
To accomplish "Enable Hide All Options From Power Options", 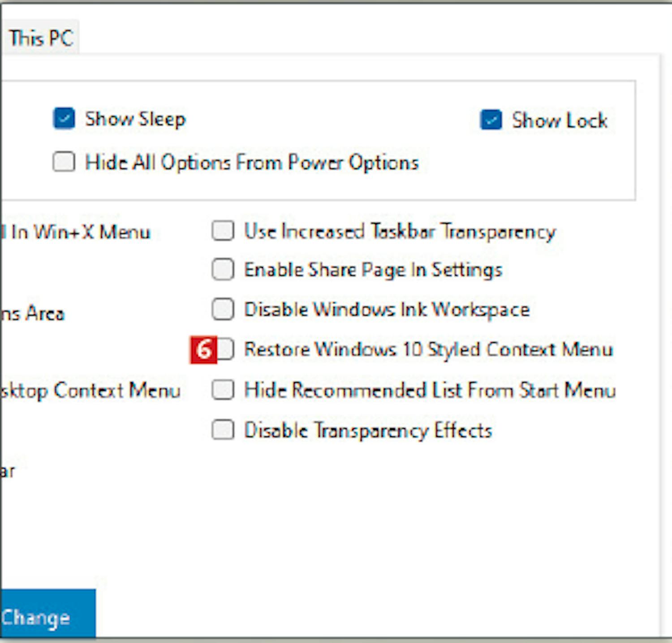I will [64, 162].
